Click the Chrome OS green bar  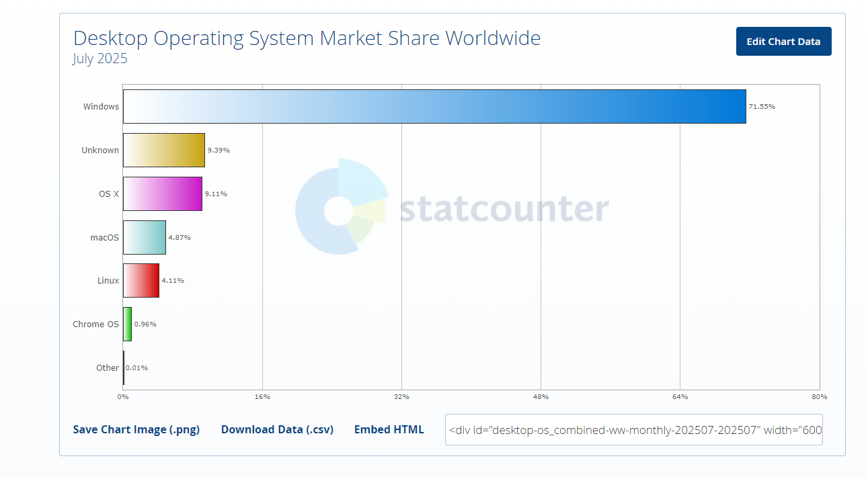(127, 324)
